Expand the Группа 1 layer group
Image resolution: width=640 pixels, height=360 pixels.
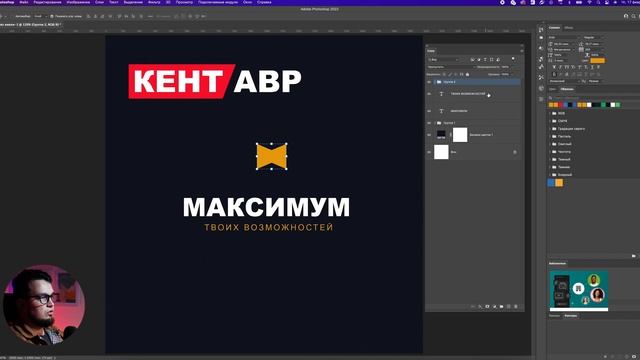point(435,123)
